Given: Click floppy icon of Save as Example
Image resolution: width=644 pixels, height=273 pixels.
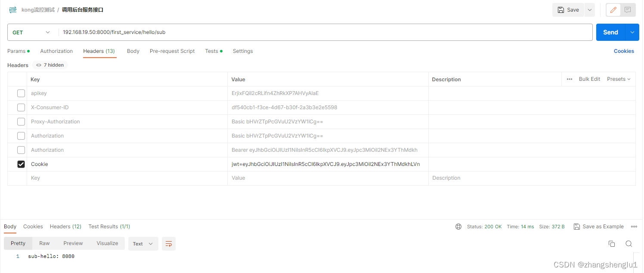Looking at the screenshot, I should (577, 227).
